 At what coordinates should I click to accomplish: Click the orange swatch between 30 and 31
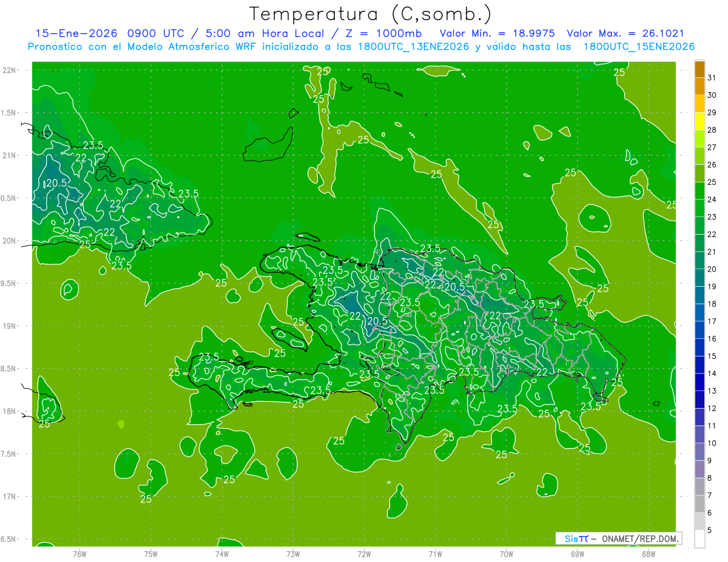(699, 86)
